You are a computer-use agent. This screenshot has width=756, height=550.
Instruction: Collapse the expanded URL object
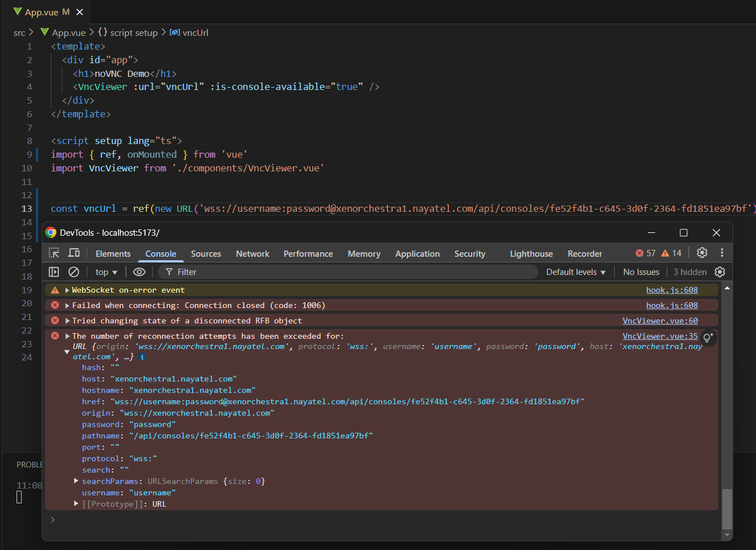[x=67, y=352]
